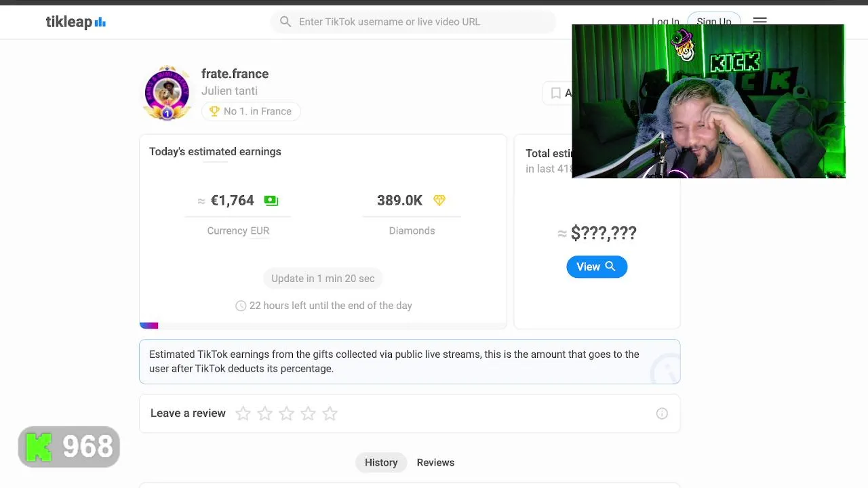Click the trophy icon in ranking badge

point(214,111)
